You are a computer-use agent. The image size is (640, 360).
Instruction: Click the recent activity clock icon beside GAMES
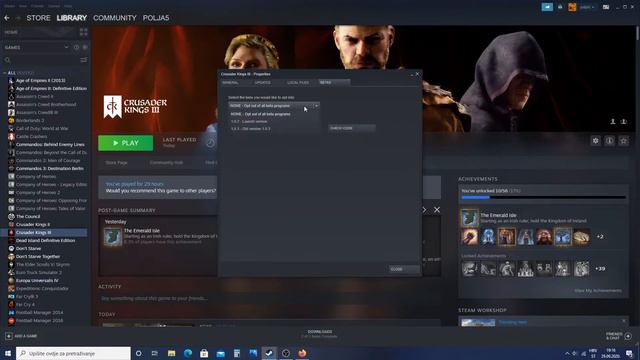76,47
